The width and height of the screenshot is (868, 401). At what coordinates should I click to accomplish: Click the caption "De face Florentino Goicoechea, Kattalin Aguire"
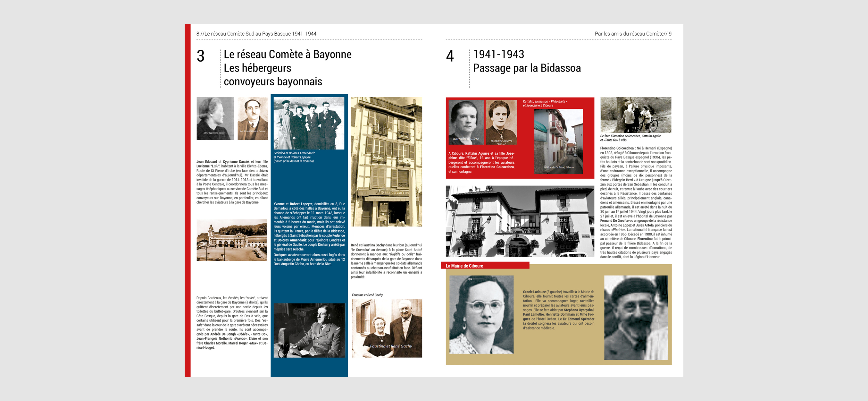point(630,136)
